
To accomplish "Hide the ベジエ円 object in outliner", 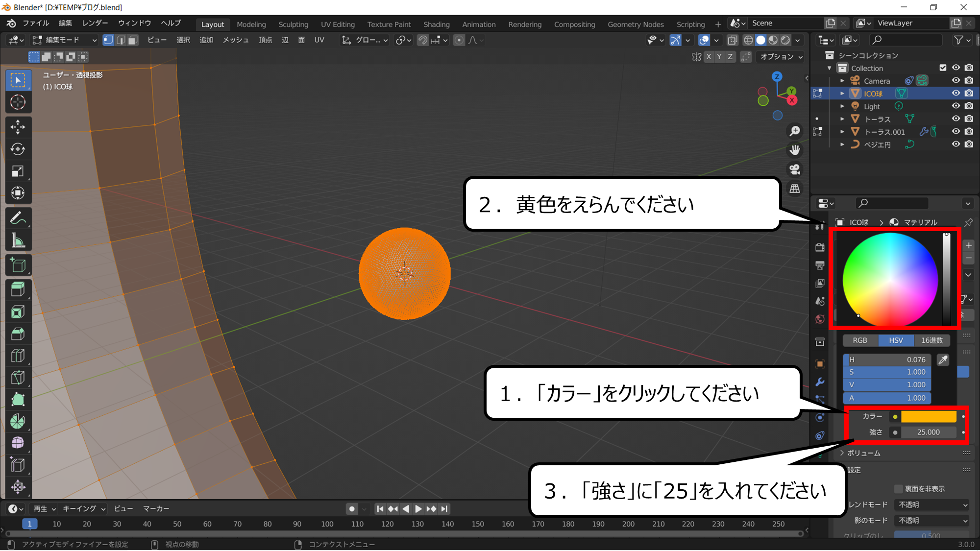I will (x=956, y=144).
